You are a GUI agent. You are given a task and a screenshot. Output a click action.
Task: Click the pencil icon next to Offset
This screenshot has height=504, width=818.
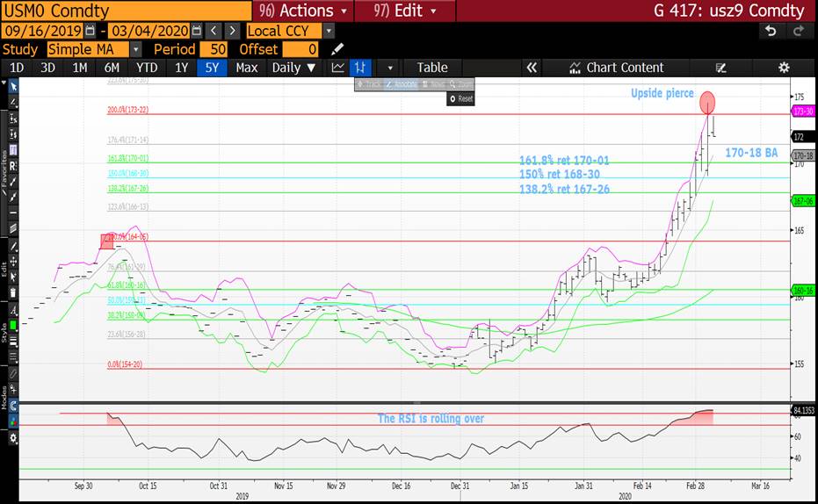[x=337, y=49]
